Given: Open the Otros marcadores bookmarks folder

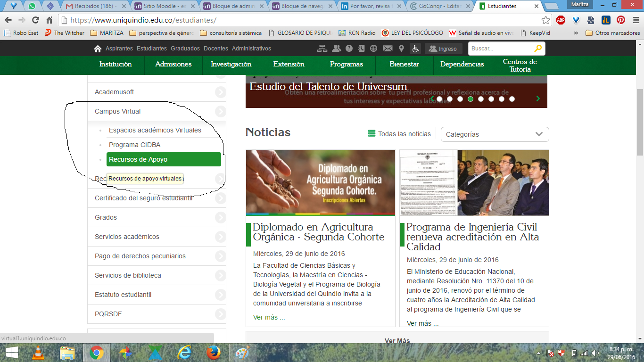Looking at the screenshot, I should pyautogui.click(x=613, y=33).
